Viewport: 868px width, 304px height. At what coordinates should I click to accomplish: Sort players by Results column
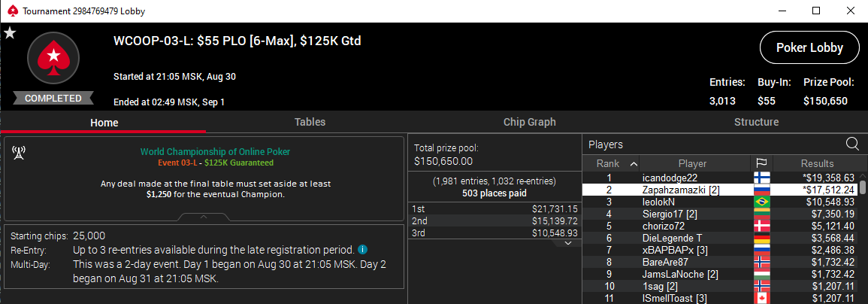[817, 163]
